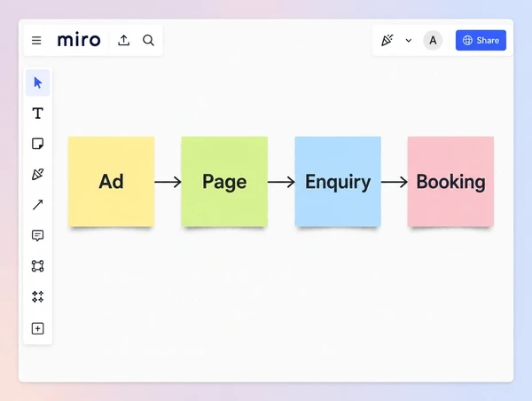The image size is (532, 401).
Task: Choose the Text tool
Action: pyautogui.click(x=37, y=113)
